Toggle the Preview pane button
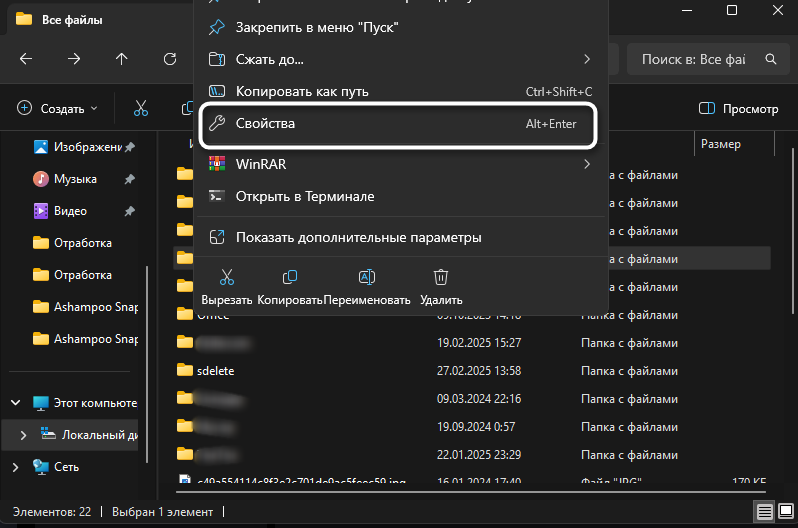The width and height of the screenshot is (798, 528). 738,108
